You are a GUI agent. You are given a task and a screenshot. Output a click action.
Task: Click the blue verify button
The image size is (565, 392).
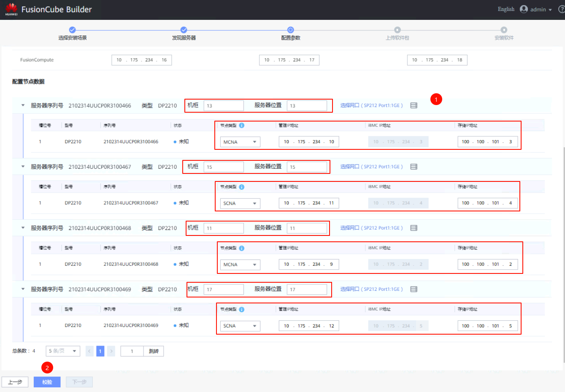(47, 382)
